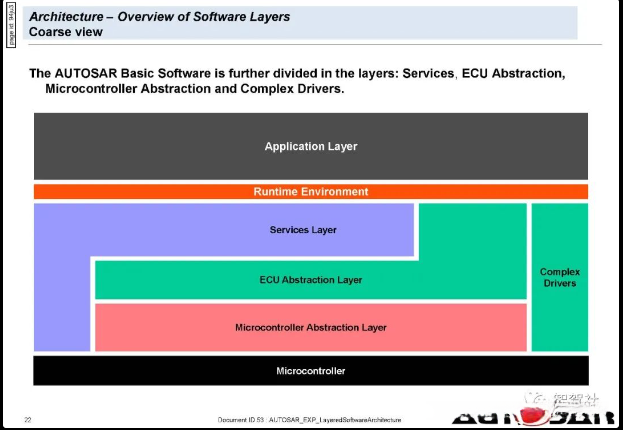The width and height of the screenshot is (623, 430).
Task: Select the Complex Drivers column
Action: pos(560,277)
